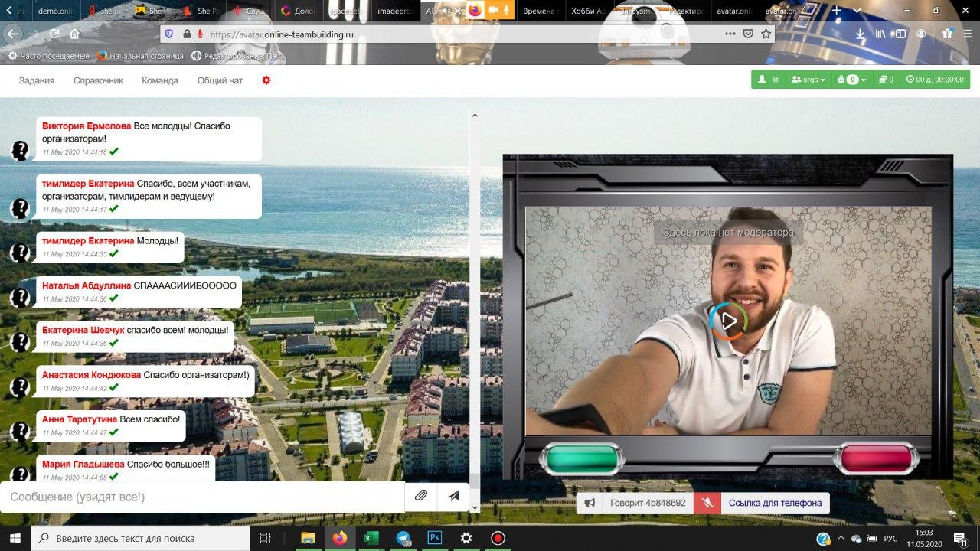
Task: Expand the orgs dropdown
Action: (808, 80)
